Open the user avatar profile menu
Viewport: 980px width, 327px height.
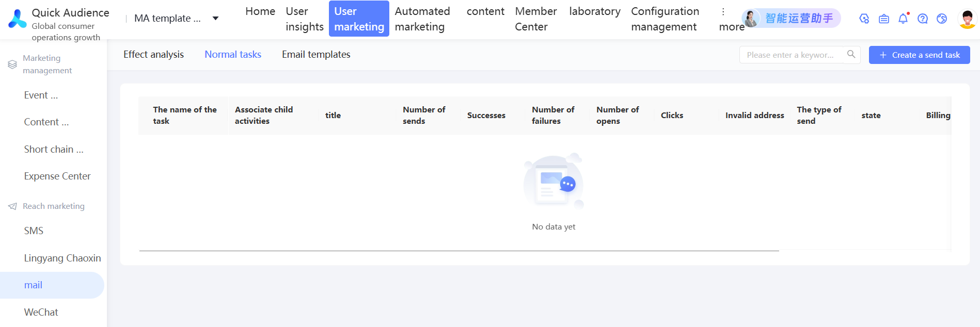tap(967, 19)
